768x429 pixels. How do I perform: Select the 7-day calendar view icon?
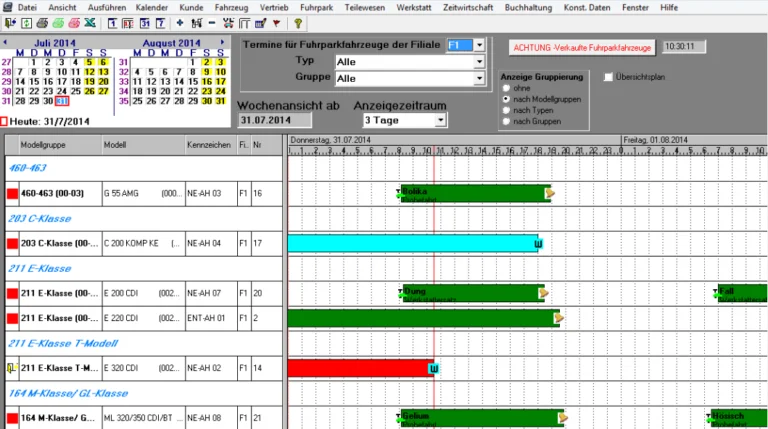tap(160, 23)
